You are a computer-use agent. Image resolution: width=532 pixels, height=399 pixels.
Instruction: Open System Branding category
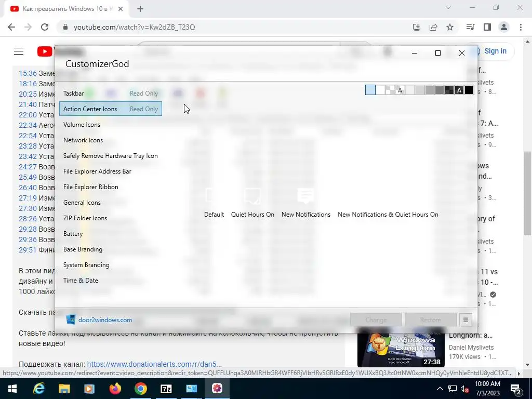coord(111,265)
